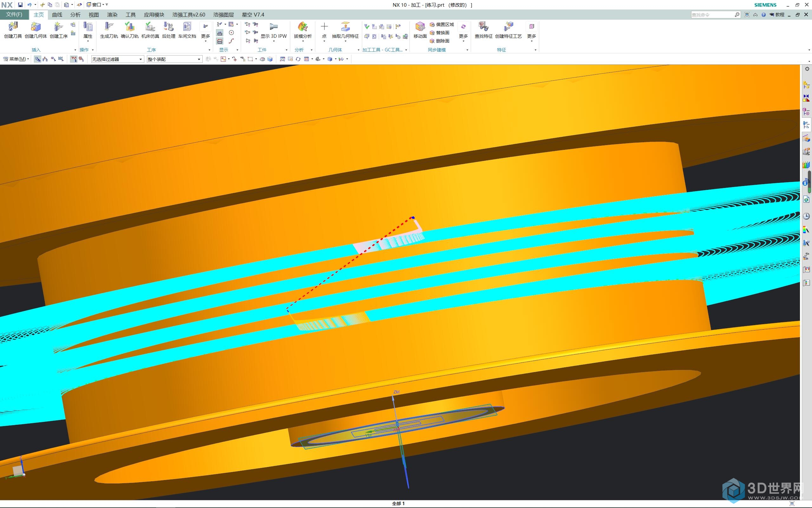Open the Operation Navigator sidebar tab
812x508 pixels.
(x=806, y=126)
